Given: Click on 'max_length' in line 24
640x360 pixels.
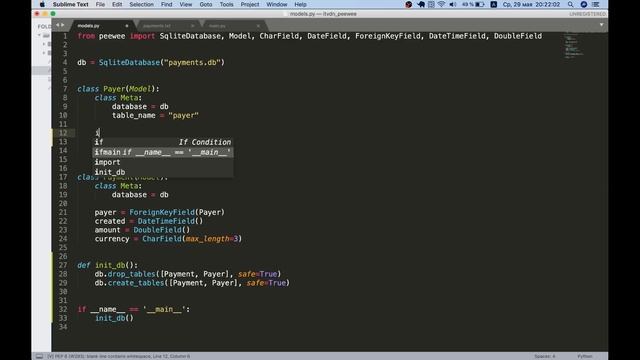Looking at the screenshot, I should [207, 239].
